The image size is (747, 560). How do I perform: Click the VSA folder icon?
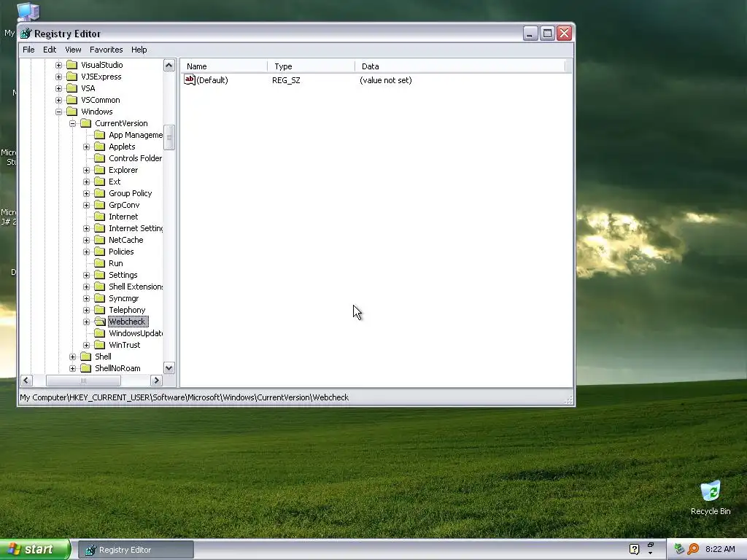click(x=72, y=88)
